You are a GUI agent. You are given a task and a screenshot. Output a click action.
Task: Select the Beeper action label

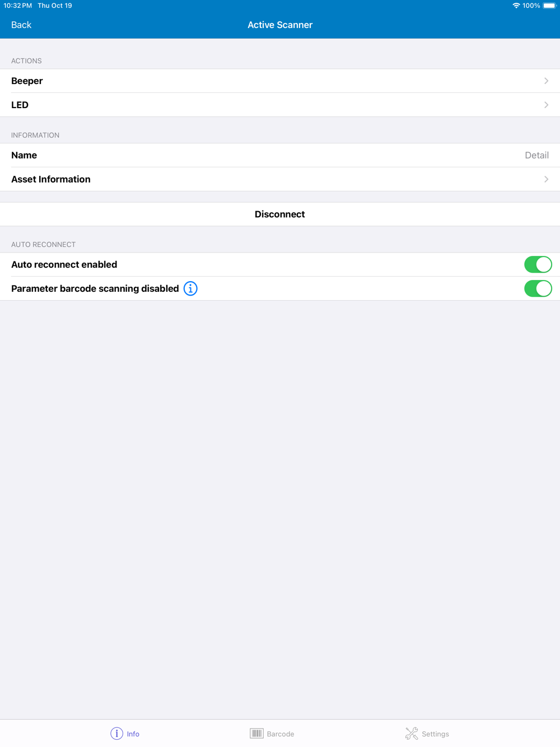(x=27, y=81)
